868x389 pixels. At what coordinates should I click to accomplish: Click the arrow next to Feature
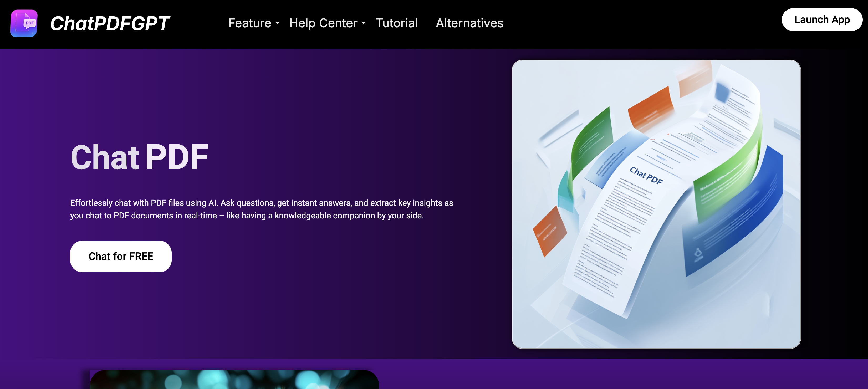click(x=277, y=23)
